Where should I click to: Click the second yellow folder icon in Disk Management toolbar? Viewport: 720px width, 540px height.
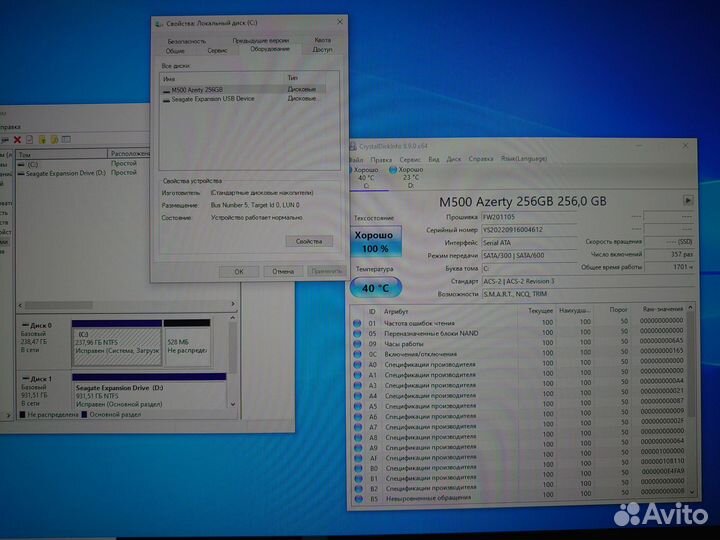click(x=54, y=140)
